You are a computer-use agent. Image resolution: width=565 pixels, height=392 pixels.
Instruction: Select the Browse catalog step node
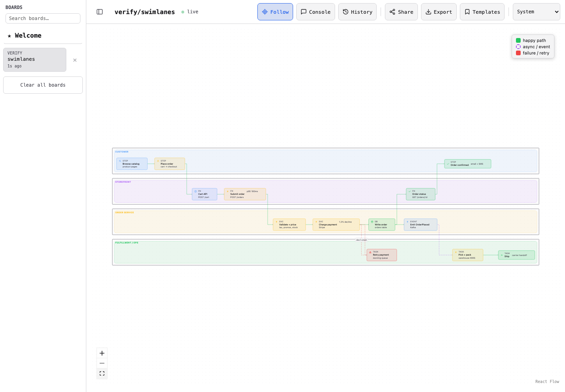[132, 164]
